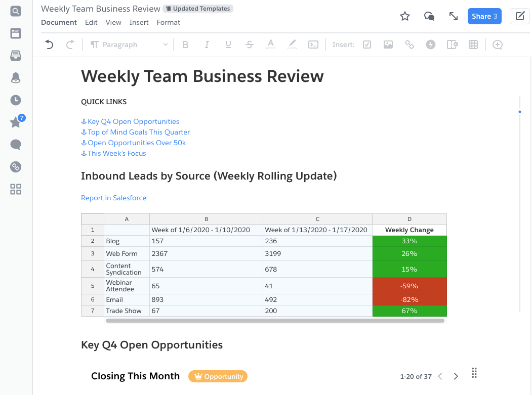Image resolution: width=532 pixels, height=395 pixels.
Task: Insert a link using the toolbar icon
Action: coord(409,45)
